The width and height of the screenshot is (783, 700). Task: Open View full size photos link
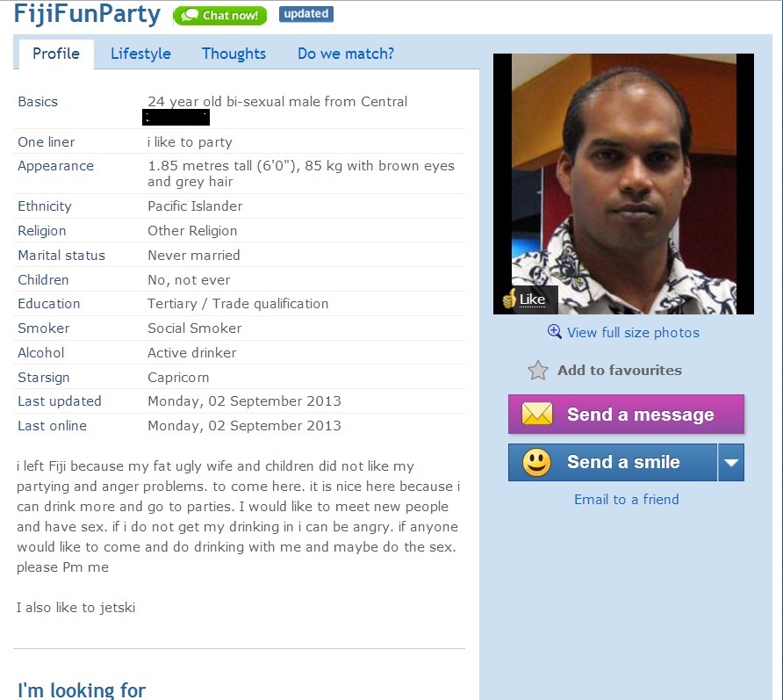[633, 333]
